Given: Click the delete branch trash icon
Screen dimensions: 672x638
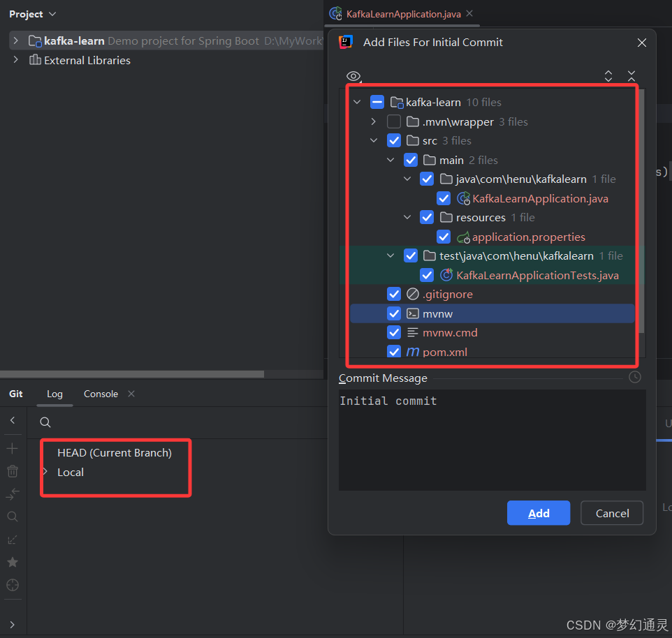Looking at the screenshot, I should coord(13,471).
